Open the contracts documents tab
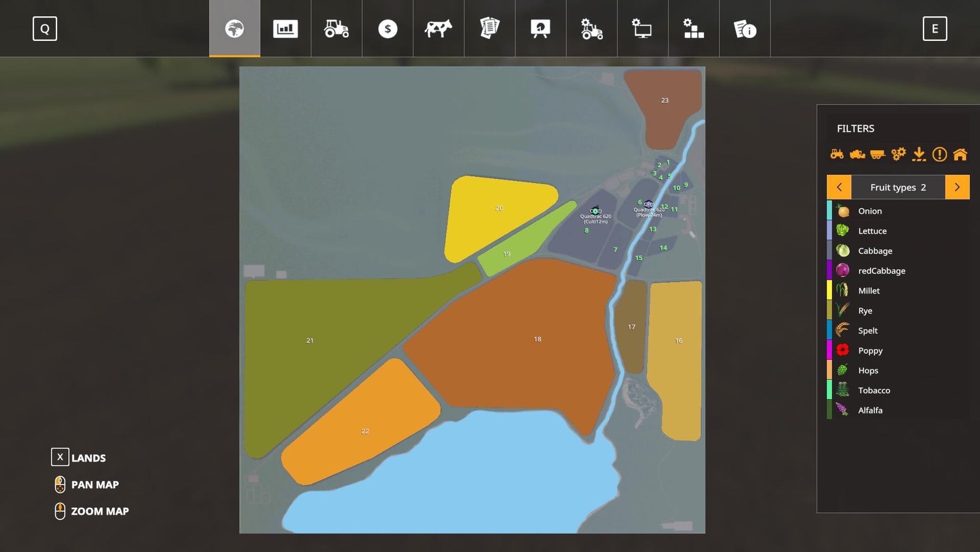The height and width of the screenshot is (552, 980). tap(489, 28)
